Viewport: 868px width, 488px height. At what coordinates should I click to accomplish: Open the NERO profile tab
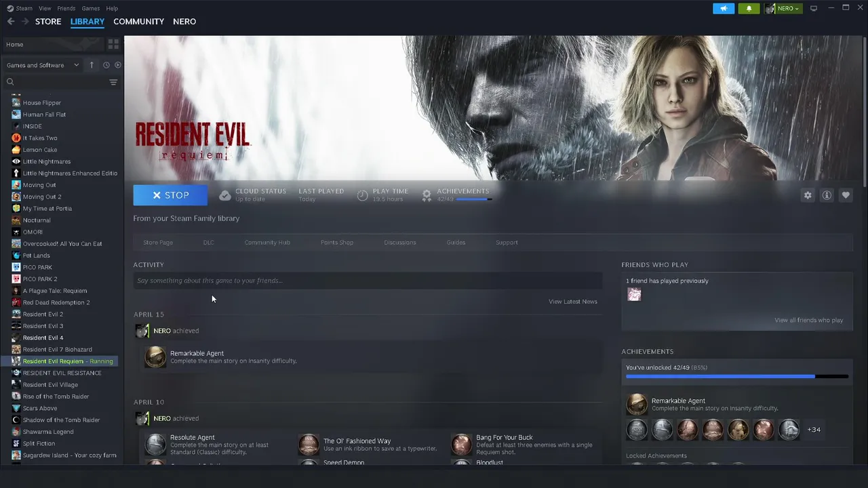(x=184, y=22)
